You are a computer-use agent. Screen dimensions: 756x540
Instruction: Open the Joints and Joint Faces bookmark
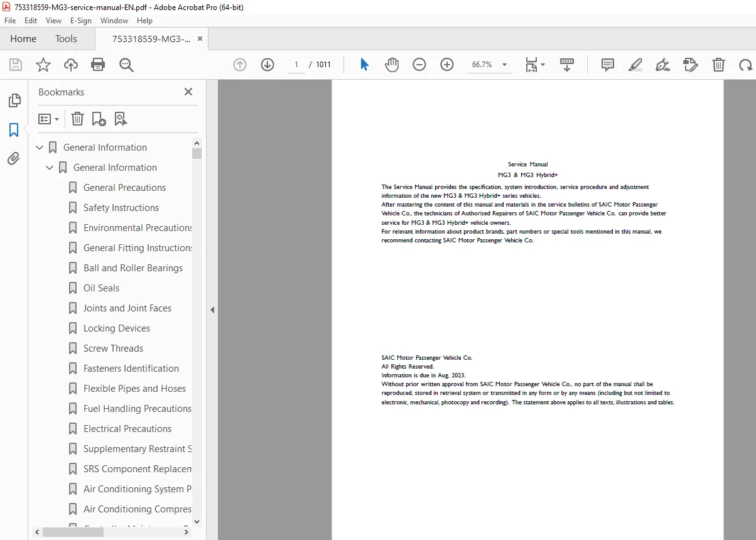[x=127, y=308]
